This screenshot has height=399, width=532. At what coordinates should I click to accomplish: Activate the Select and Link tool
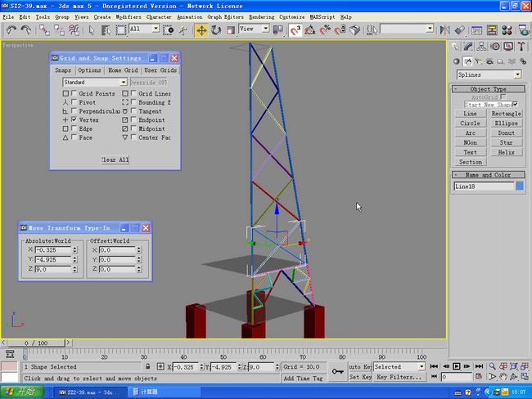[x=44, y=30]
